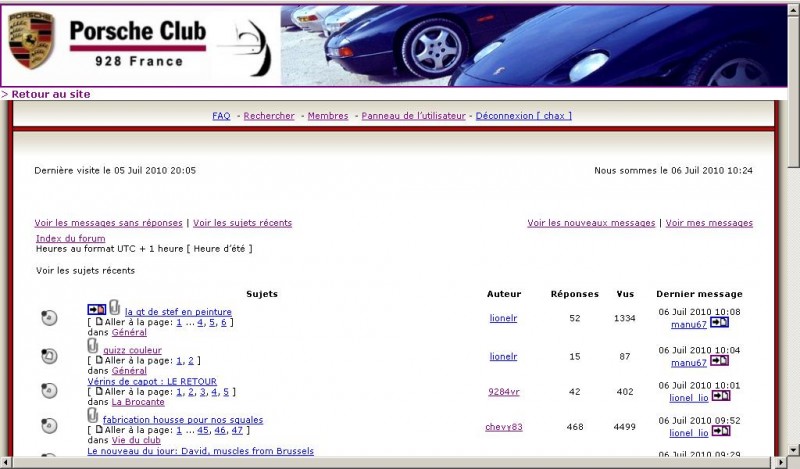Click the banner photo of the blue Porsche 928s
The height and width of the screenshot is (469, 800).
534,45
